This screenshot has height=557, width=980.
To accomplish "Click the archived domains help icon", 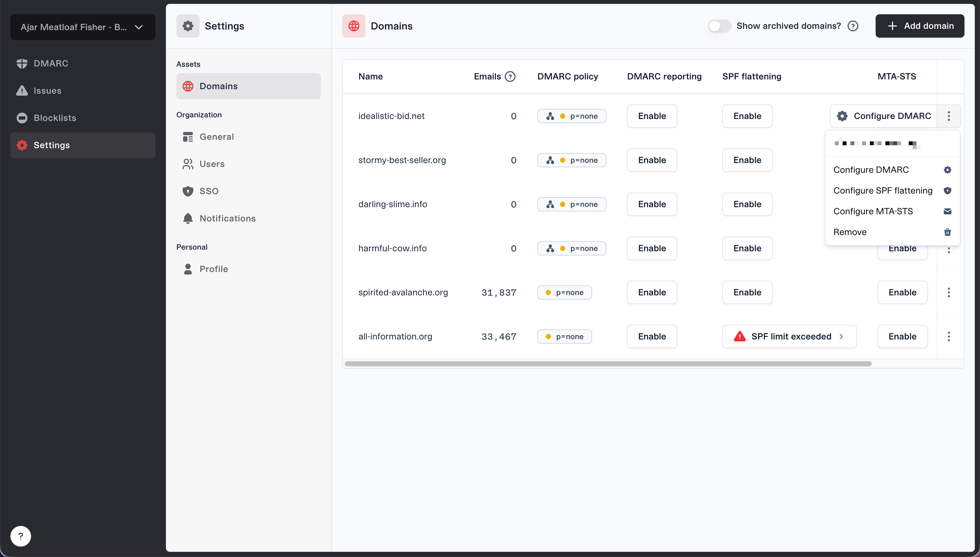I will coord(853,26).
